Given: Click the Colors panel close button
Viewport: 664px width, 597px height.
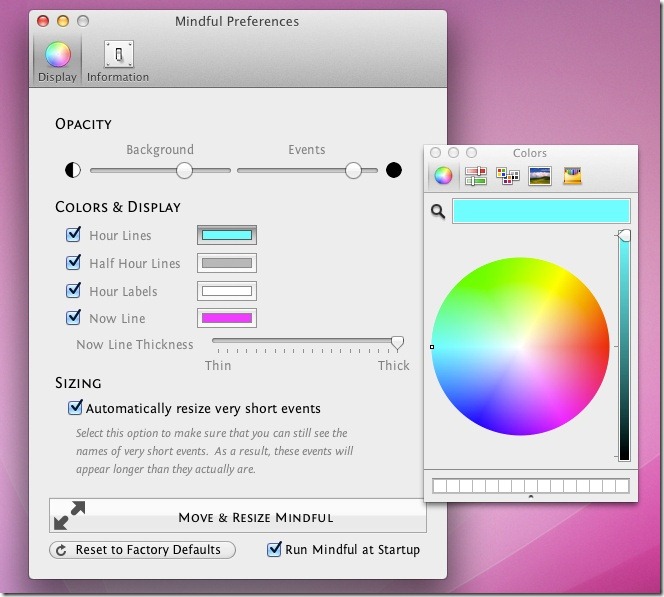Looking at the screenshot, I should point(435,152).
